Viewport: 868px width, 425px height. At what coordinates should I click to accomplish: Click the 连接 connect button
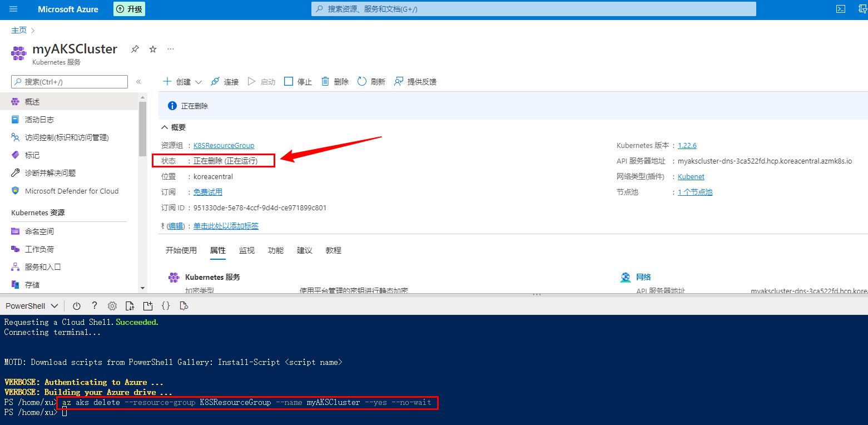click(x=225, y=82)
